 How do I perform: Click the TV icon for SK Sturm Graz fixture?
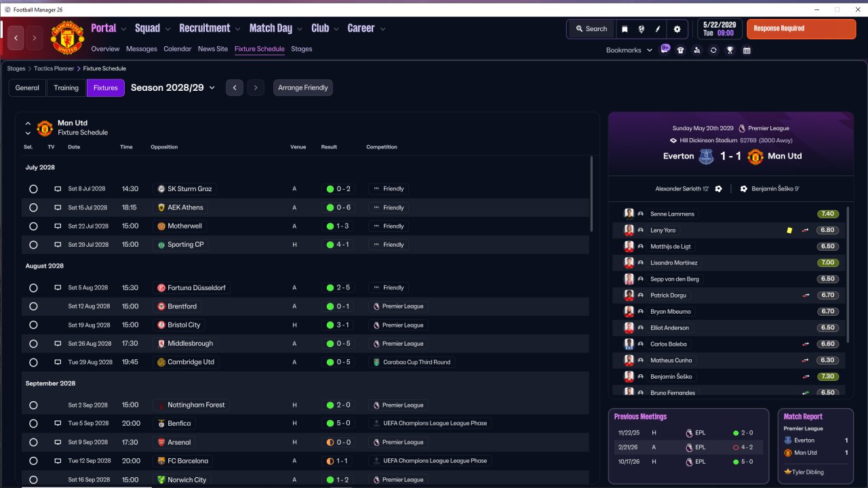coord(58,189)
